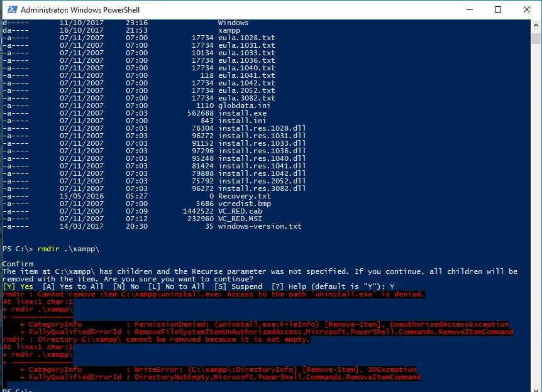Click the file name install.res.1041.dll
This screenshot has height=392, width=542.
pyautogui.click(x=262, y=166)
